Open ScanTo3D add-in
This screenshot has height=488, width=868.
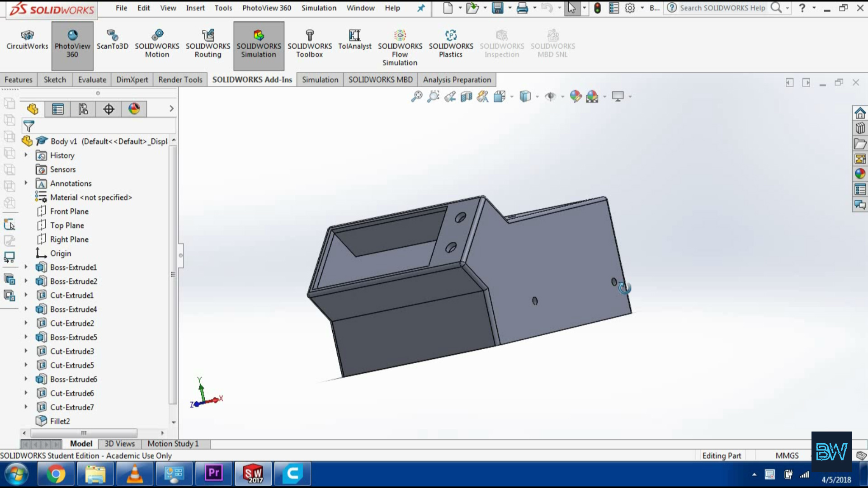tap(112, 40)
